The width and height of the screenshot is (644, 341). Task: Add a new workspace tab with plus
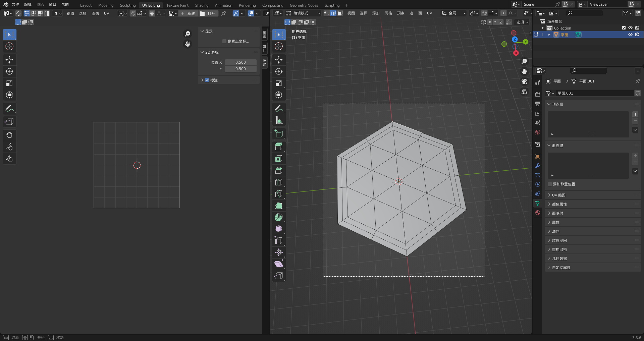[346, 5]
